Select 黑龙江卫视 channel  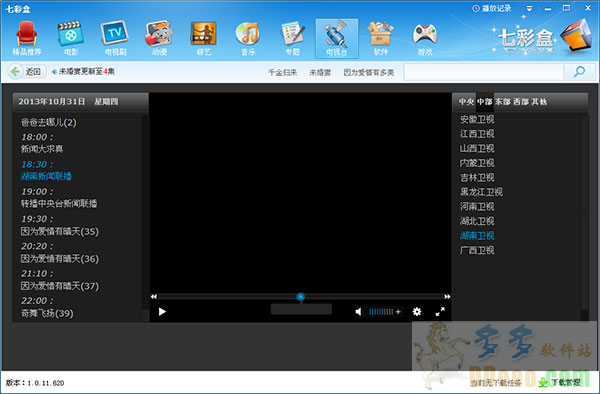pos(481,192)
